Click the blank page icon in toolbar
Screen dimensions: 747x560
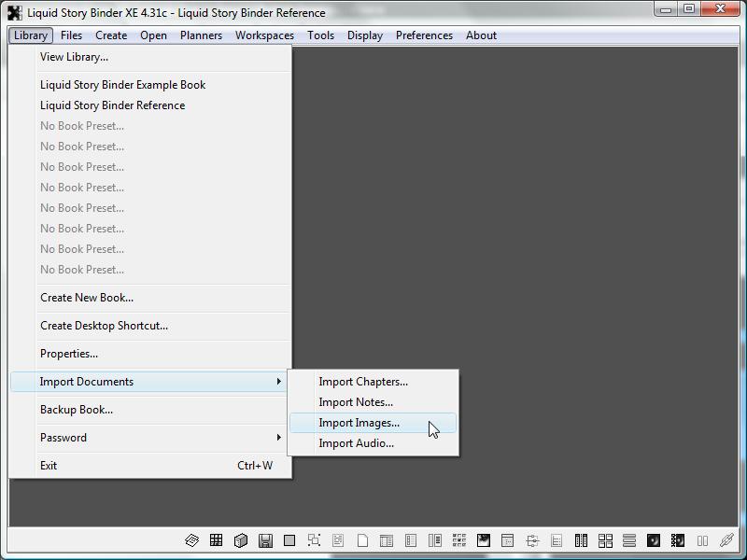pos(362,540)
